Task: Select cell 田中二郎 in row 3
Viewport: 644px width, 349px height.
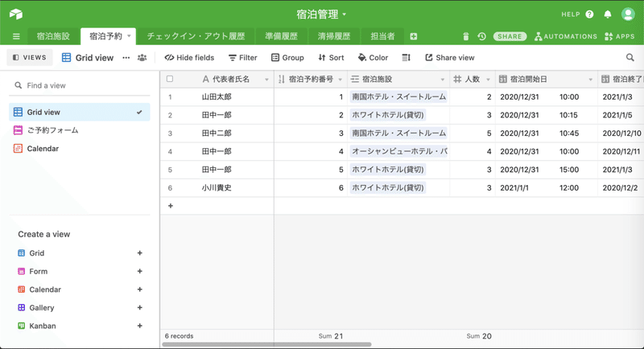Action: tap(217, 133)
